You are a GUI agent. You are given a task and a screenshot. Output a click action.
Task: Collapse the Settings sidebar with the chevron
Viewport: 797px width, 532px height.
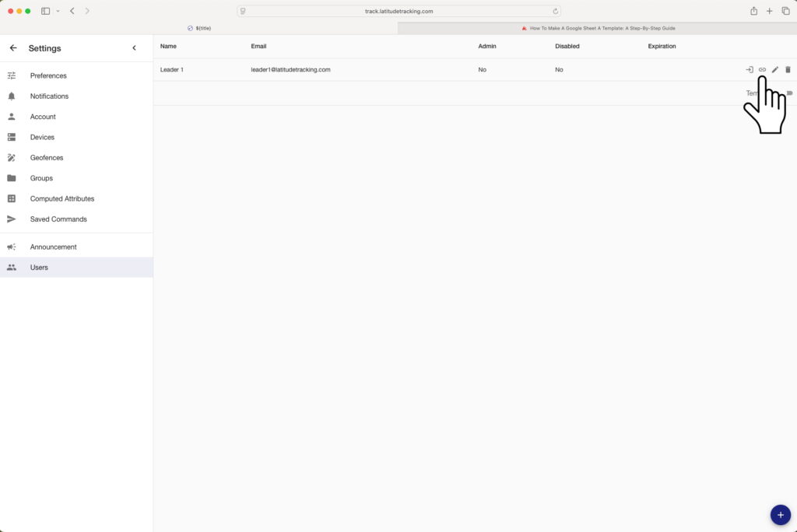(x=134, y=47)
